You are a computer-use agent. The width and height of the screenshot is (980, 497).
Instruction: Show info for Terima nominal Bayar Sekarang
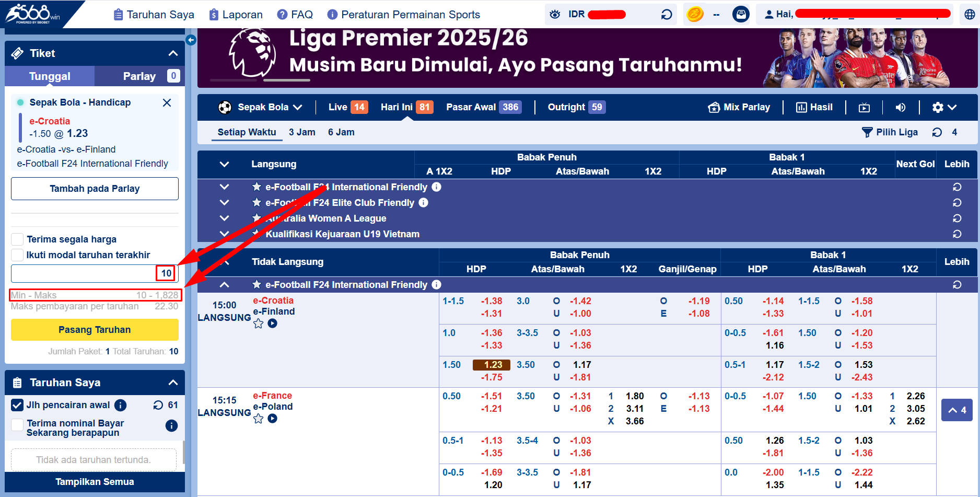point(171,426)
